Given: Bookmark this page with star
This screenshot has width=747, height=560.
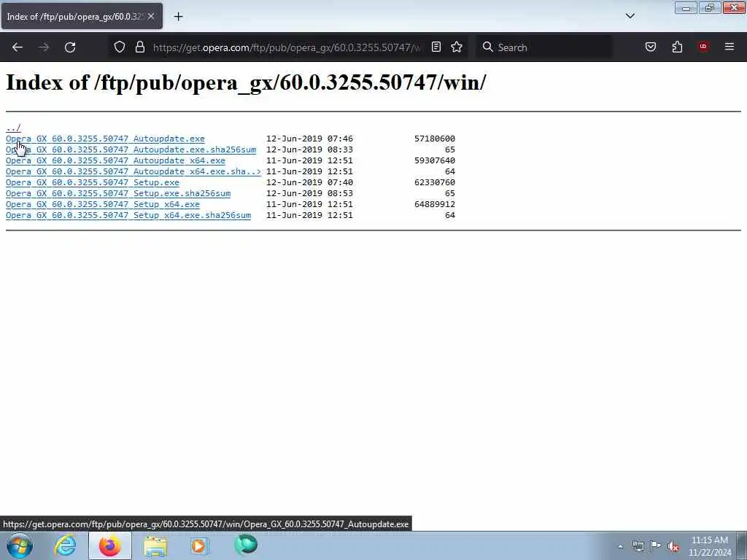Looking at the screenshot, I should point(457,47).
